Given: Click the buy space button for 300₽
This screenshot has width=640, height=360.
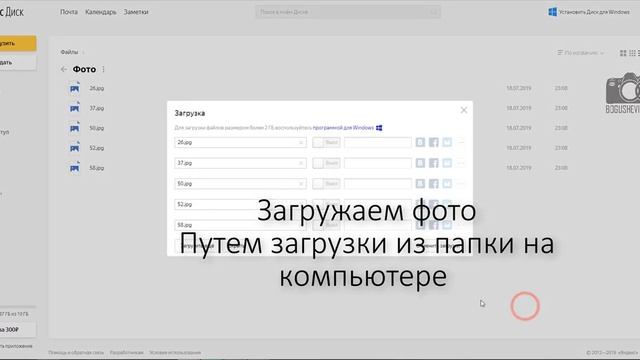Looking at the screenshot, I should (x=17, y=329).
